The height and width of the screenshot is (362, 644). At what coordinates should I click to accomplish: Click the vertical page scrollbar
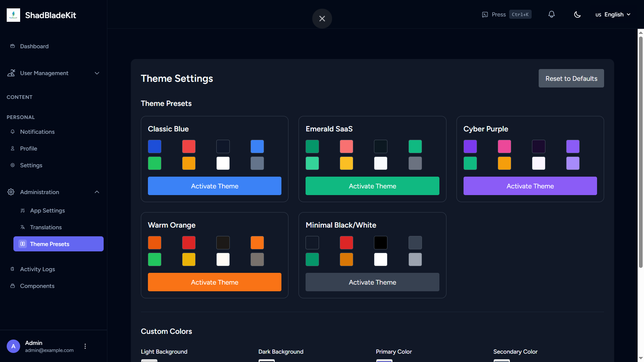[x=641, y=151]
